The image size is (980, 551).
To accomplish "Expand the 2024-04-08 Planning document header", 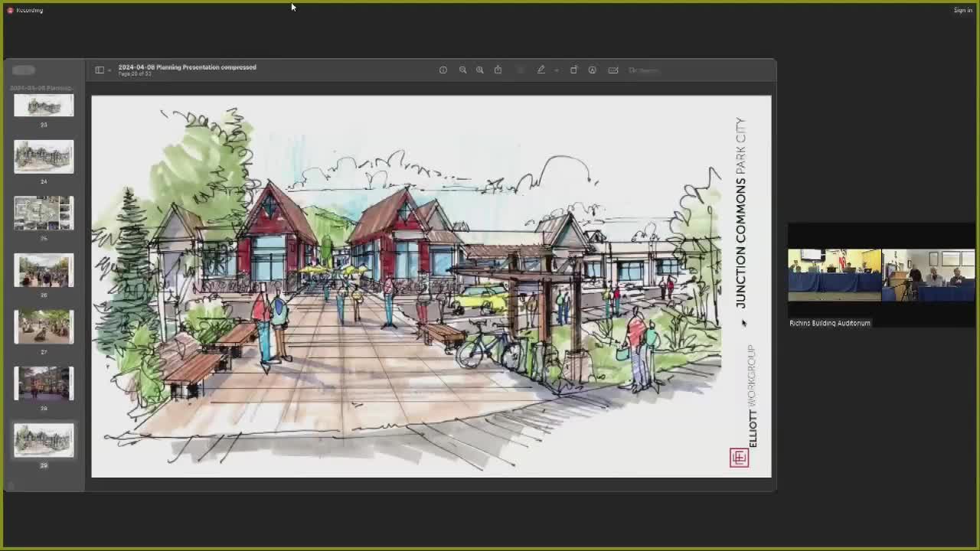I will [42, 88].
